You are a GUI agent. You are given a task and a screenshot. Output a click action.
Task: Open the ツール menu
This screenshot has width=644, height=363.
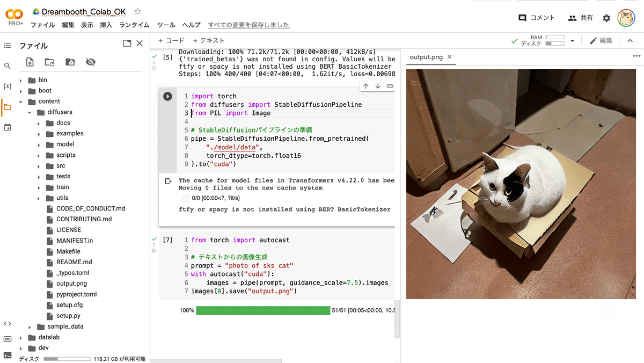(166, 25)
